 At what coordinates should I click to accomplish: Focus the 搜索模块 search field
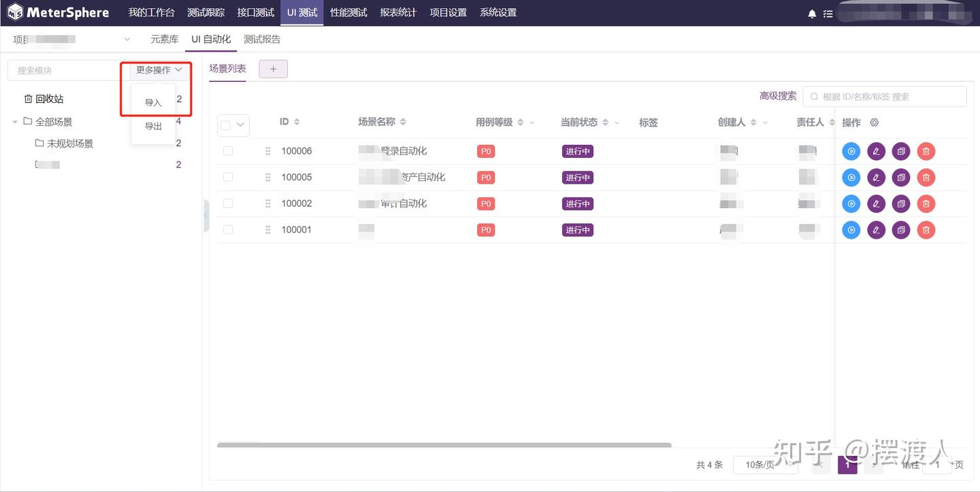pyautogui.click(x=69, y=70)
